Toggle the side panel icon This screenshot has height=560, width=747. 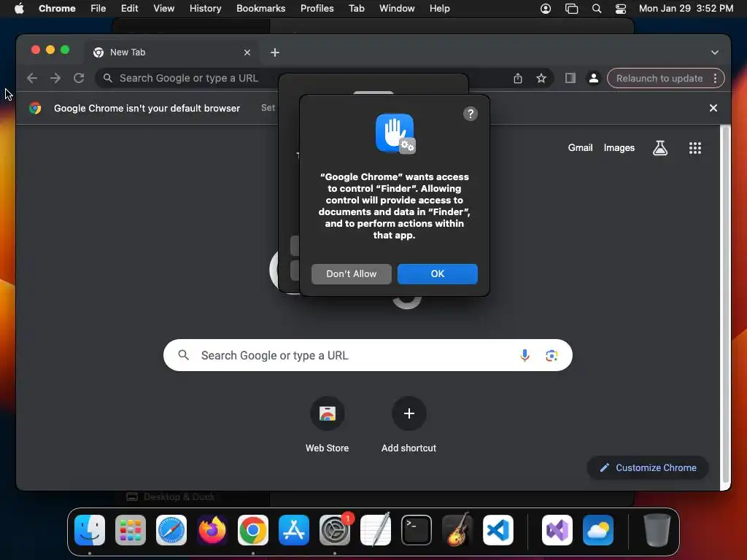570,79
